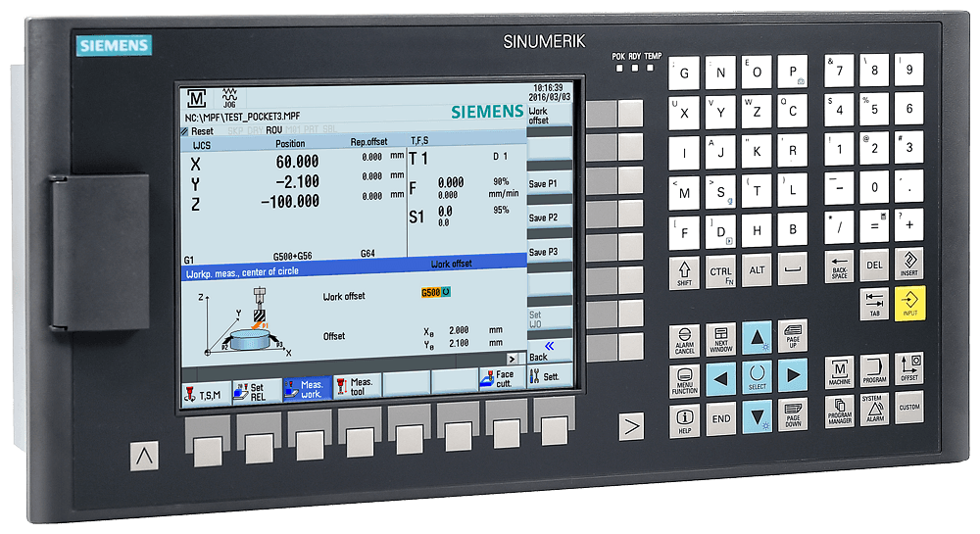Select the Set REL softkey
This screenshot has height=534, width=980.
click(x=256, y=392)
